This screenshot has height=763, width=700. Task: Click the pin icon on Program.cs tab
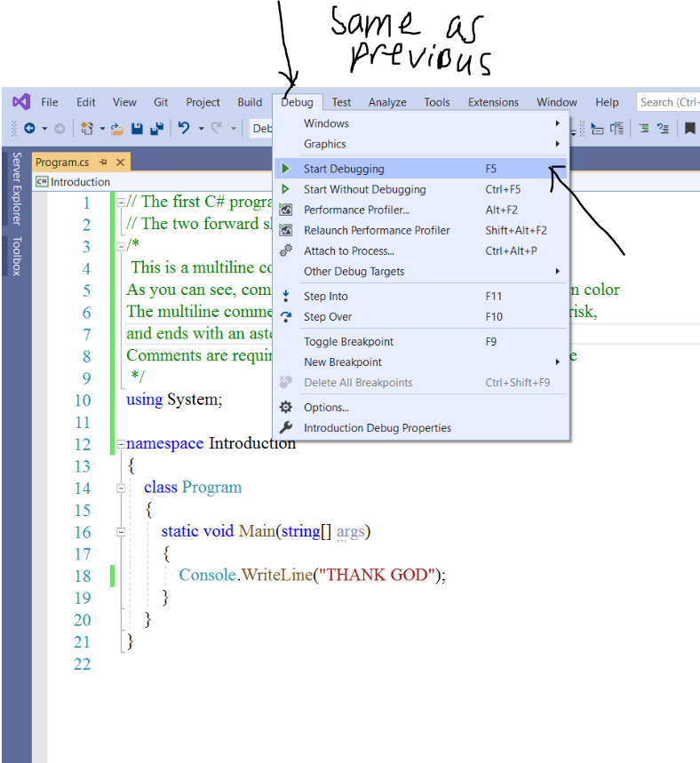(x=103, y=162)
